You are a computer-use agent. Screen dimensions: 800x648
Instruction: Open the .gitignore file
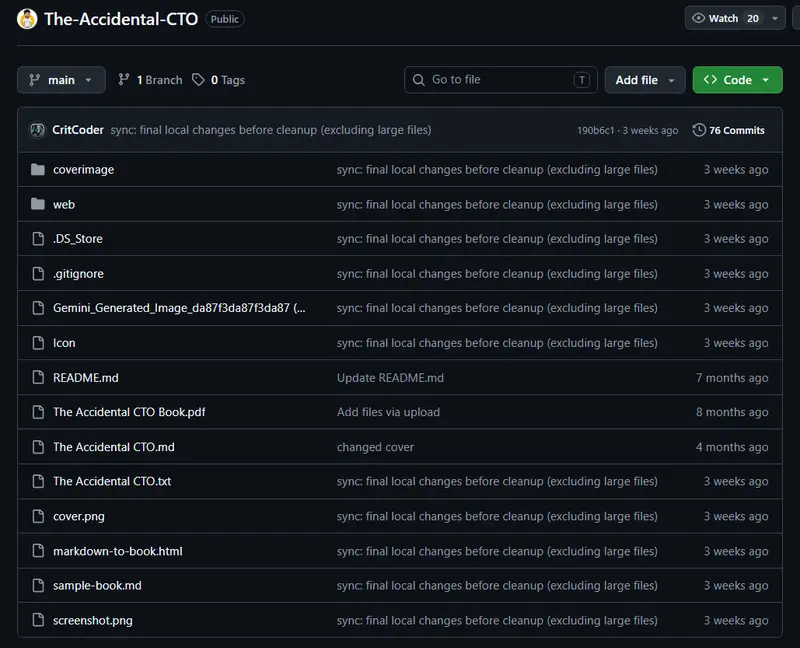(x=78, y=273)
